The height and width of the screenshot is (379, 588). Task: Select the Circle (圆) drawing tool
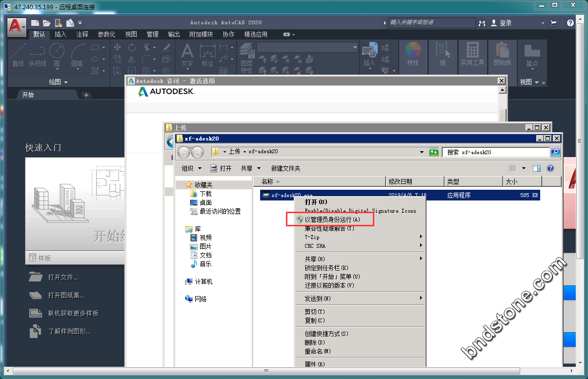tap(57, 55)
